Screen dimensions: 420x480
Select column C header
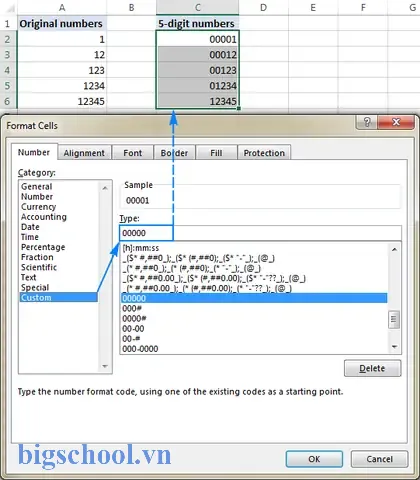[x=198, y=8]
